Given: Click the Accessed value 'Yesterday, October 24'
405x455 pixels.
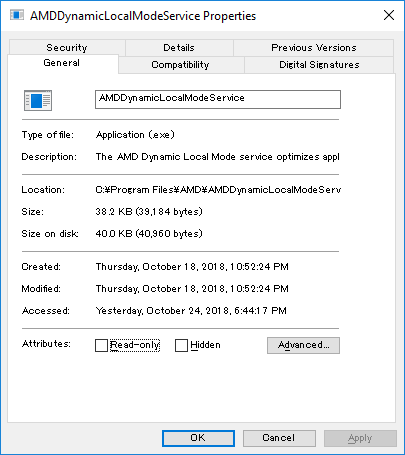Looking at the screenshot, I should coord(191,311).
